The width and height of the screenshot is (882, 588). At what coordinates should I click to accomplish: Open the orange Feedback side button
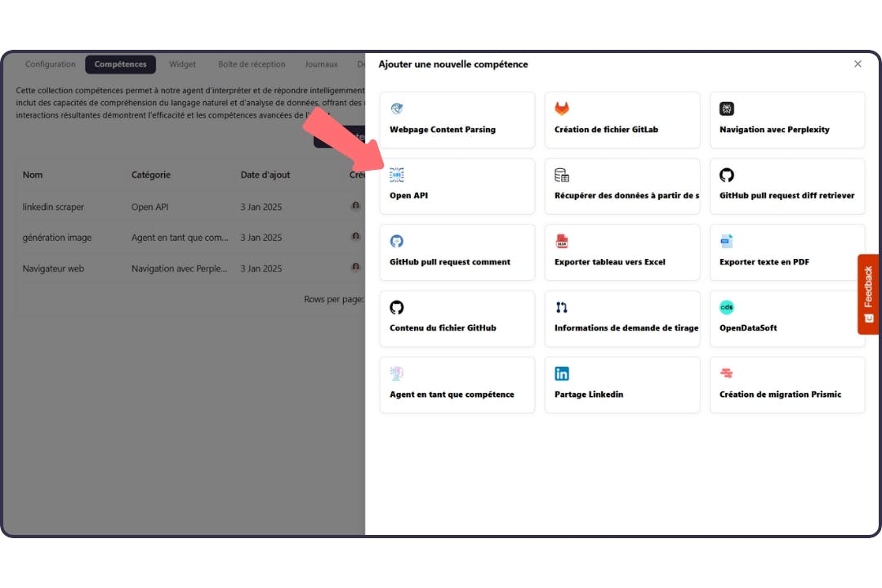868,294
